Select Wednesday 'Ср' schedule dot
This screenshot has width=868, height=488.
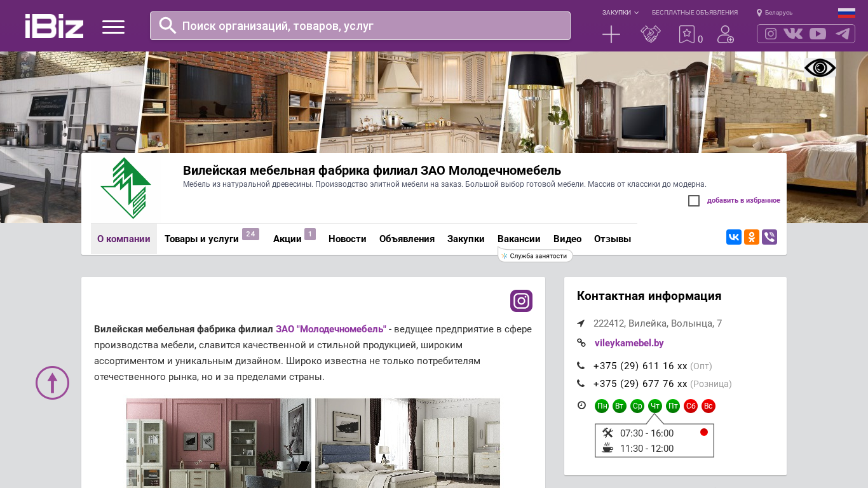(x=637, y=406)
